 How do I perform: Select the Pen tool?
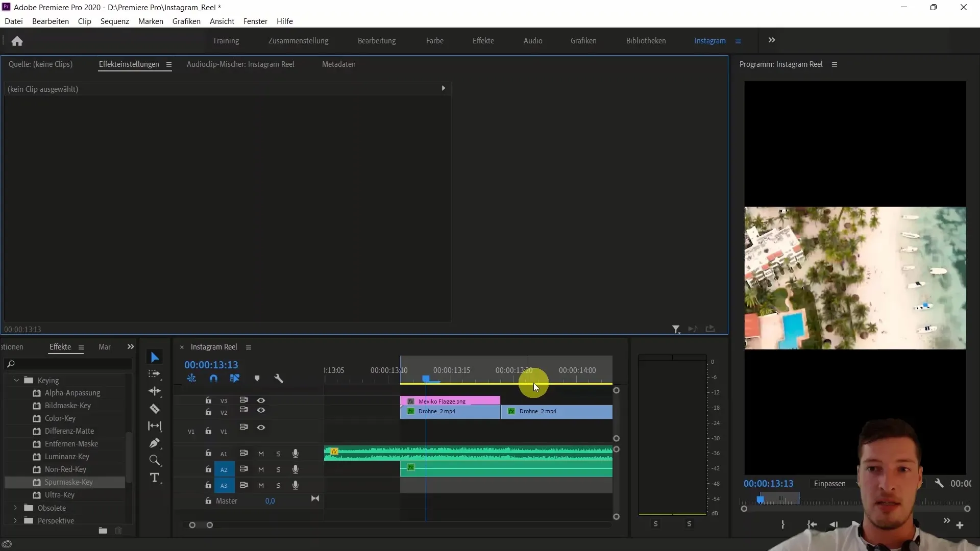(x=154, y=443)
